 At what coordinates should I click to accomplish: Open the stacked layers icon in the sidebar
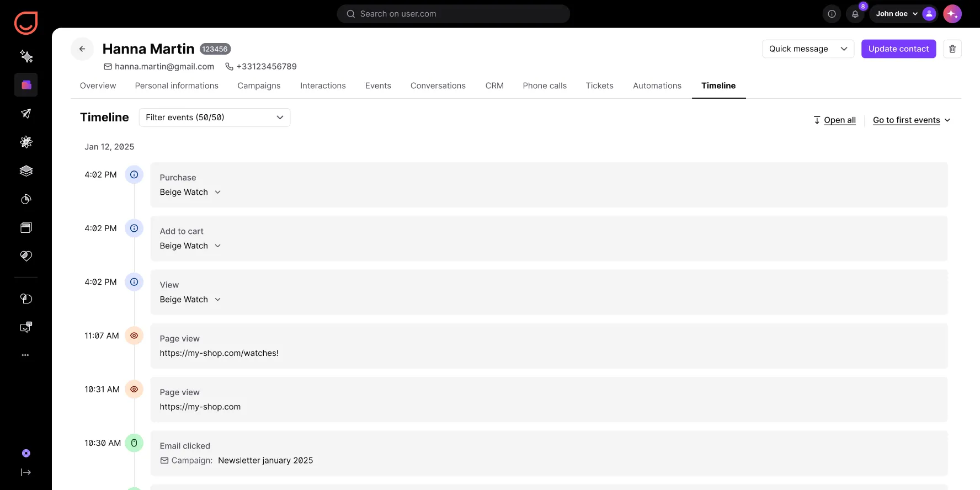(26, 171)
